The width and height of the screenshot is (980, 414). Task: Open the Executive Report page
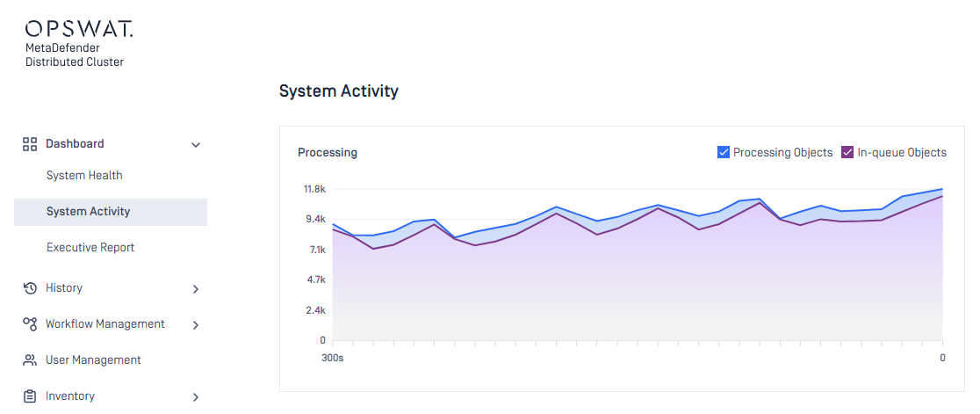point(90,248)
